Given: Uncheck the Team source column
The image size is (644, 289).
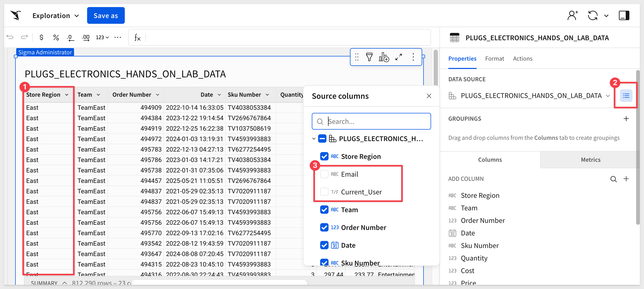Looking at the screenshot, I should [x=324, y=210].
